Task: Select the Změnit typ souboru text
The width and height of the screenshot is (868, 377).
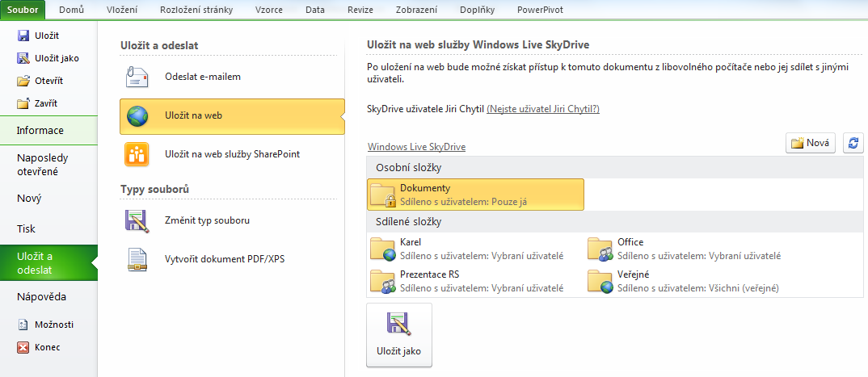Action: pos(207,220)
